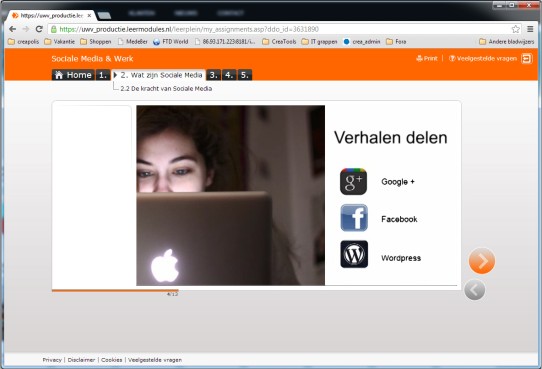The height and width of the screenshot is (369, 542).
Task: Click the address bar URL
Action: coord(189,29)
